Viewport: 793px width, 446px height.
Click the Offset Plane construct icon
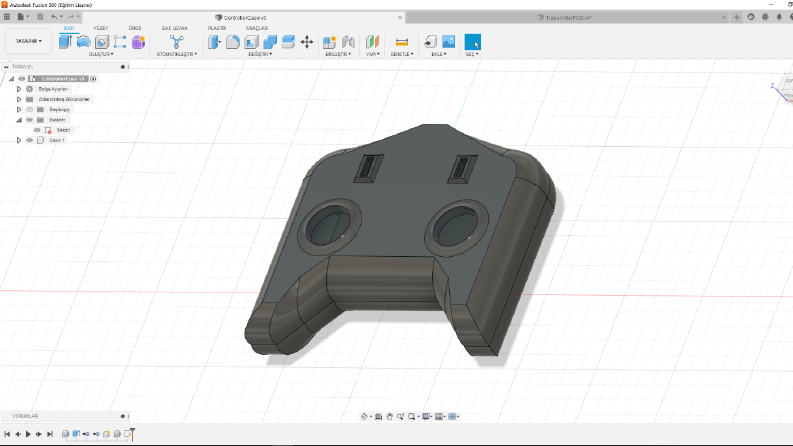[372, 42]
